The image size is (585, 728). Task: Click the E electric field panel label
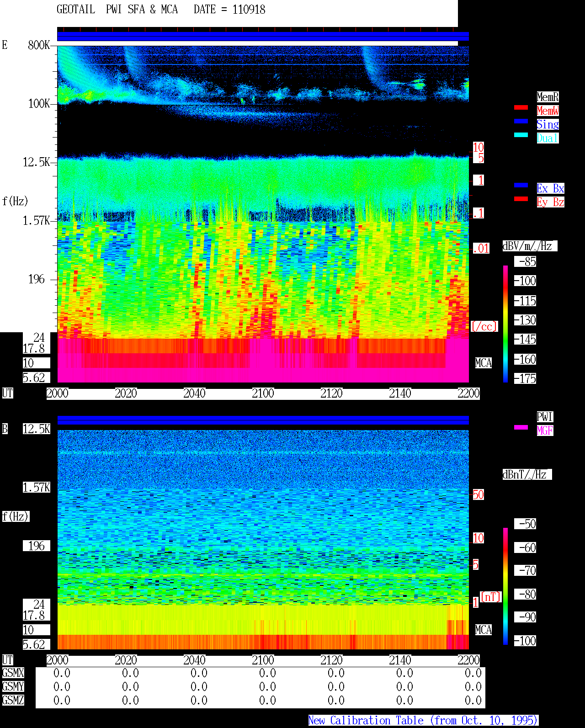pos(5,45)
